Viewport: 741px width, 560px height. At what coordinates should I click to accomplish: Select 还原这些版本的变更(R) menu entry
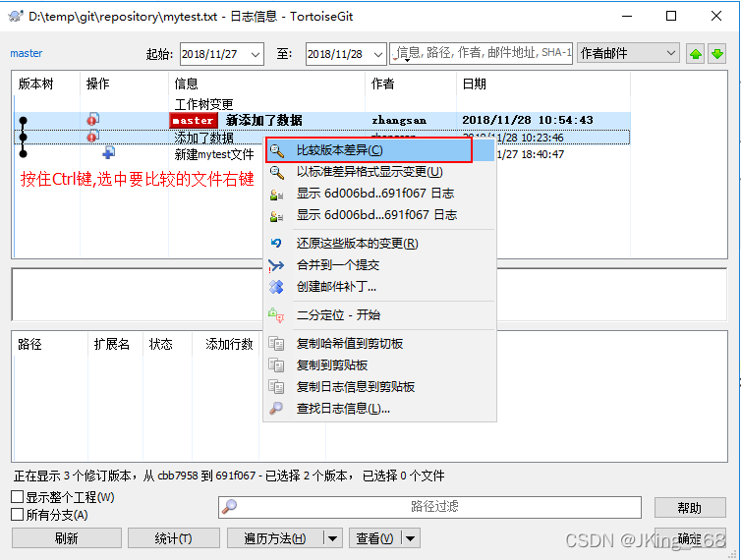pyautogui.click(x=379, y=244)
